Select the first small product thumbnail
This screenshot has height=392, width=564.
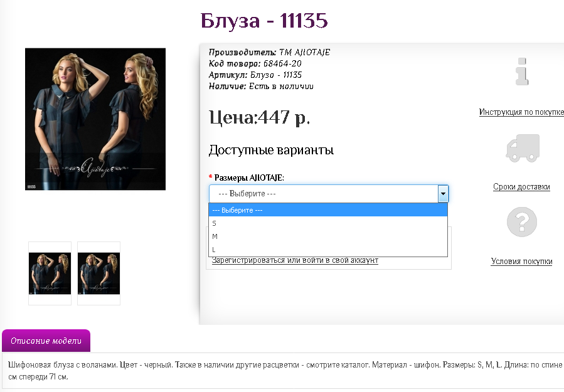click(50, 273)
